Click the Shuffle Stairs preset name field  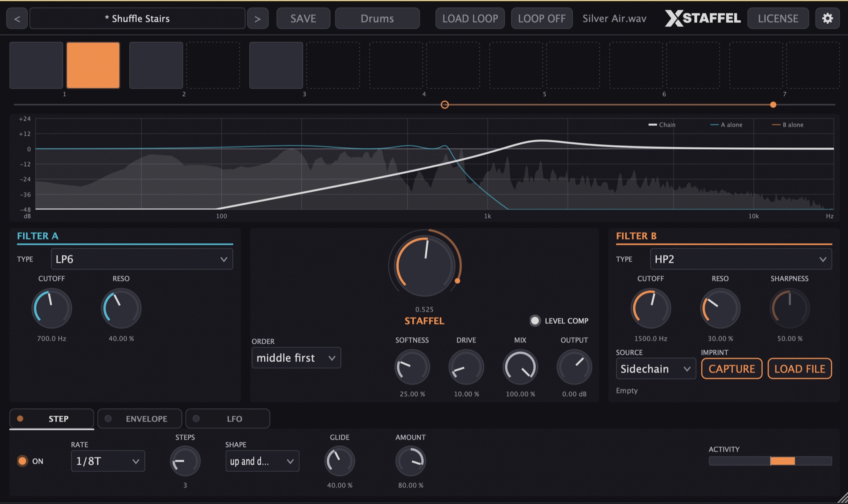pyautogui.click(x=137, y=19)
